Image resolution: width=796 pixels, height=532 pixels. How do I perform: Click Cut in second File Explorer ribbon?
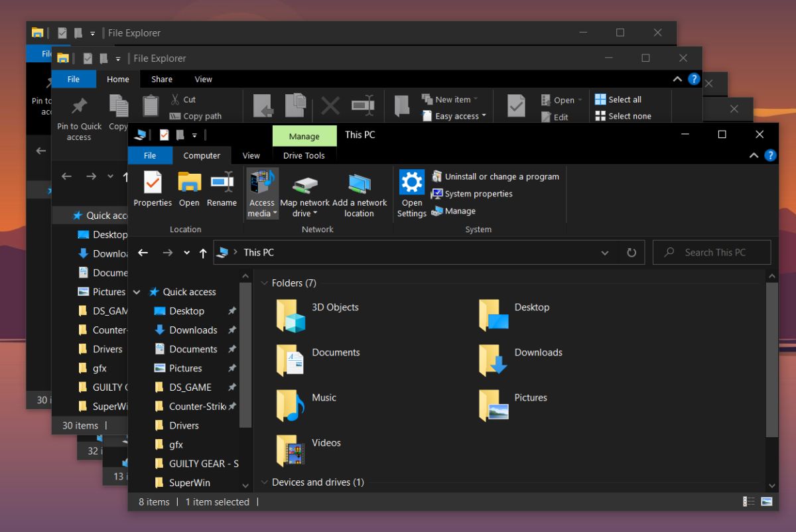(x=183, y=100)
